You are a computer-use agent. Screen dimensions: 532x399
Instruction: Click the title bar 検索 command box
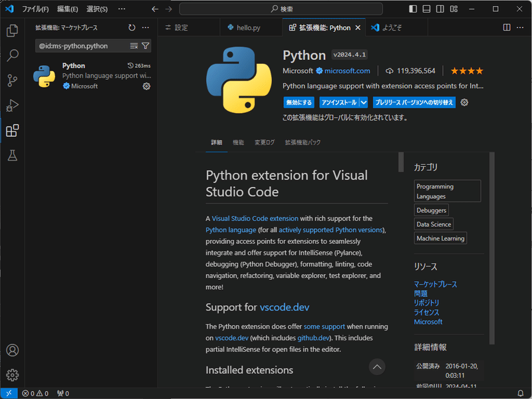(x=281, y=9)
